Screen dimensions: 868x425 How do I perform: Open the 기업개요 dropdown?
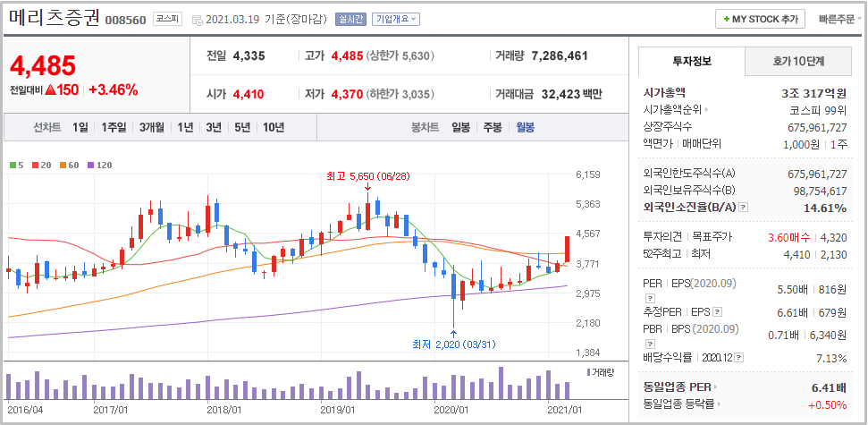pyautogui.click(x=396, y=19)
